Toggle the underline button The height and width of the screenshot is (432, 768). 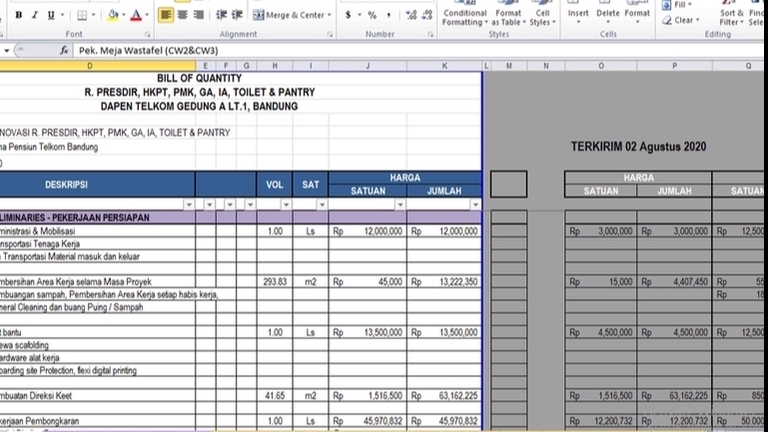pyautogui.click(x=48, y=15)
